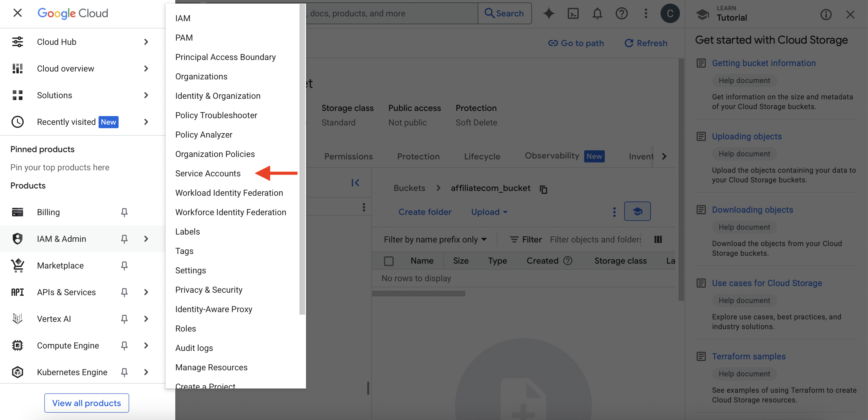868x420 pixels.
Task: Toggle pin for Billing
Action: [x=124, y=212]
